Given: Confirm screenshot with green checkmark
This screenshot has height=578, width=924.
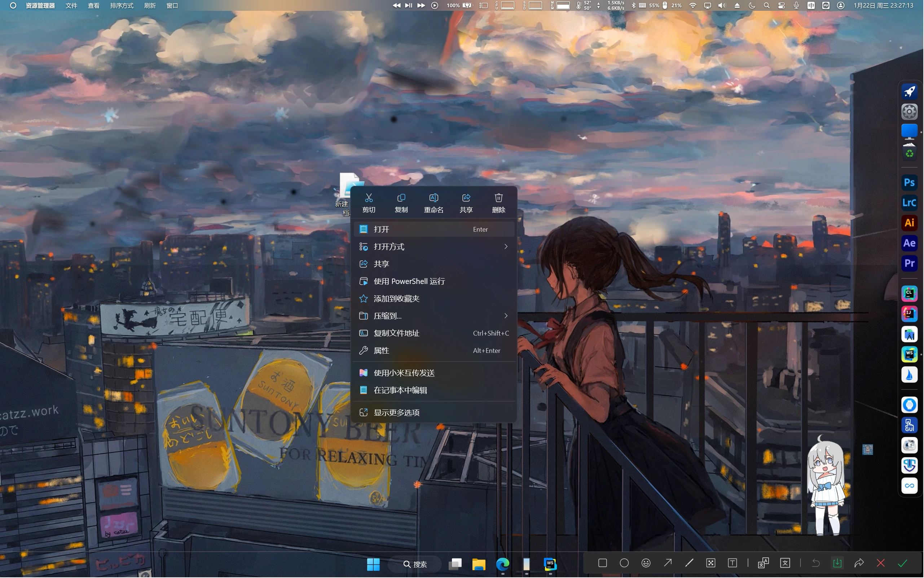Looking at the screenshot, I should (x=902, y=563).
